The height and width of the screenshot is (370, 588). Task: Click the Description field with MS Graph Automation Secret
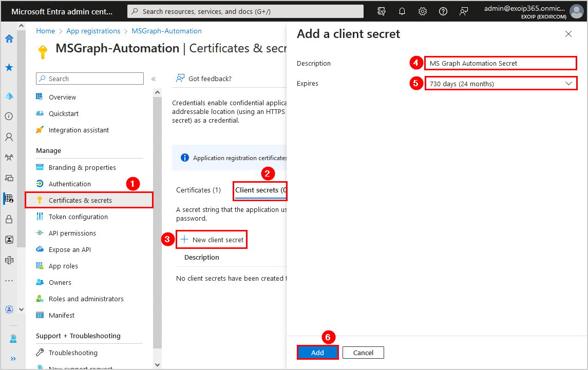point(501,63)
